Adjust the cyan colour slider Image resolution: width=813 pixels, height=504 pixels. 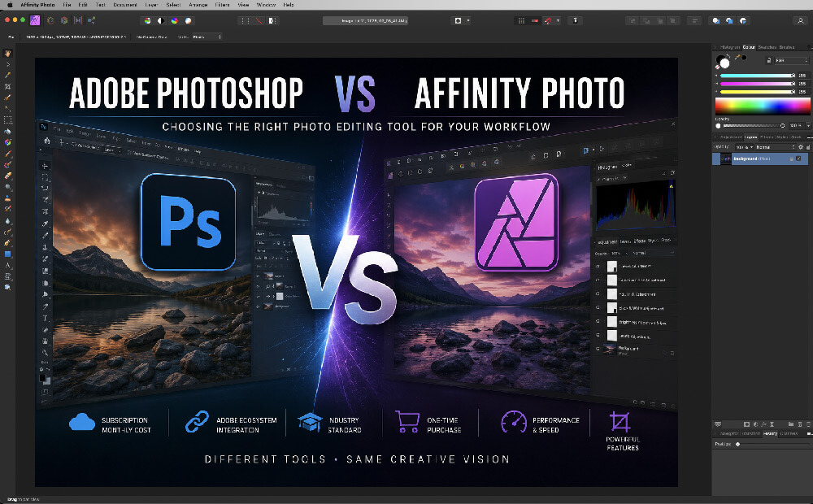point(758,76)
